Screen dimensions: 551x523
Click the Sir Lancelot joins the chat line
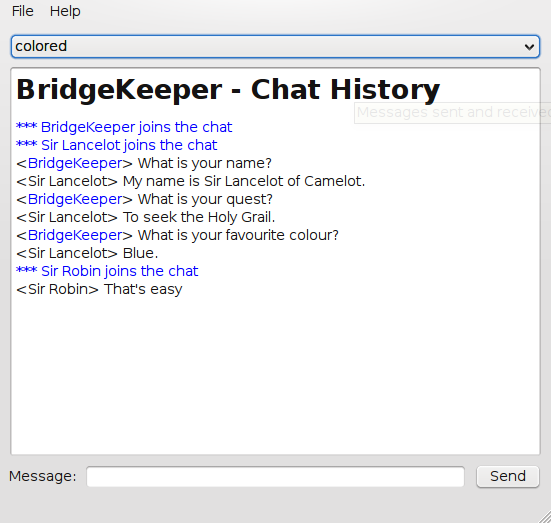[x=117, y=145]
